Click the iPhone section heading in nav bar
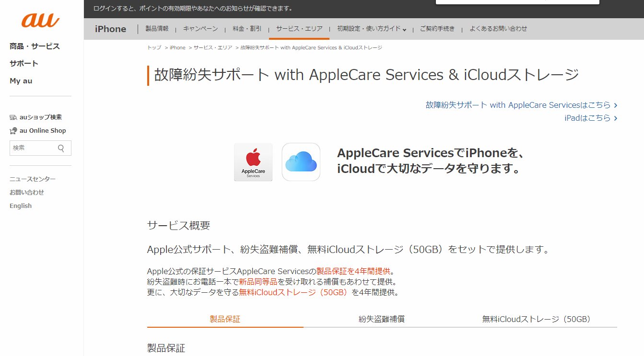 click(x=110, y=29)
